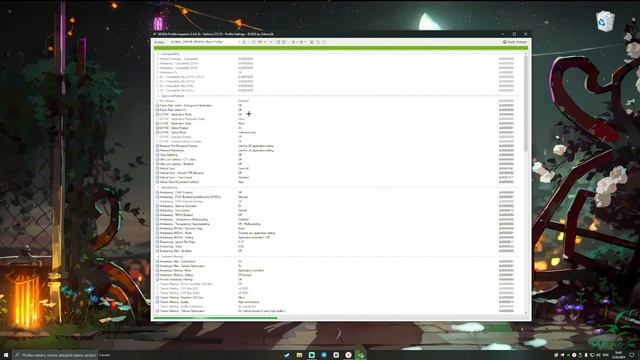Screen dimensions: 640x360
Task: Collapse the Sync and Refresh section
Action: (158, 96)
